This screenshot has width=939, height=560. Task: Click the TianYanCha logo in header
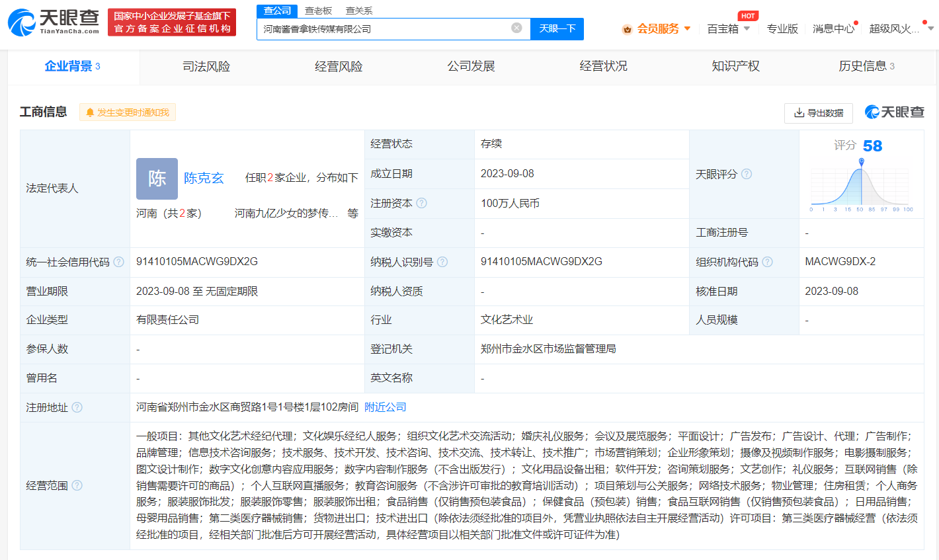[x=54, y=22]
